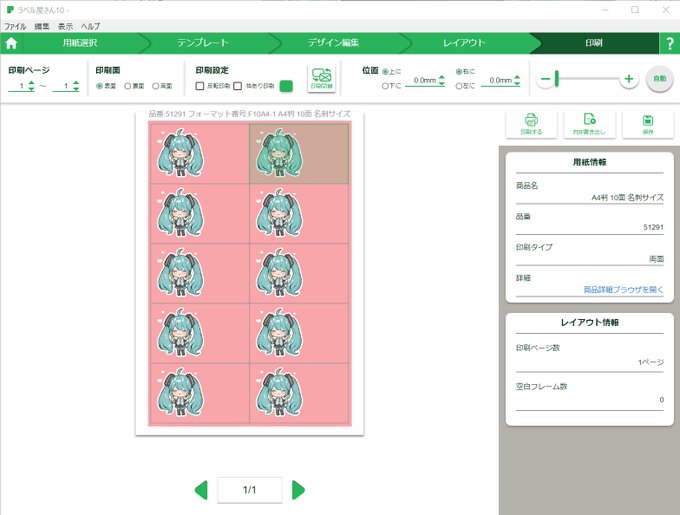
Task: Switch to the テンプレート step
Action: pos(203,43)
